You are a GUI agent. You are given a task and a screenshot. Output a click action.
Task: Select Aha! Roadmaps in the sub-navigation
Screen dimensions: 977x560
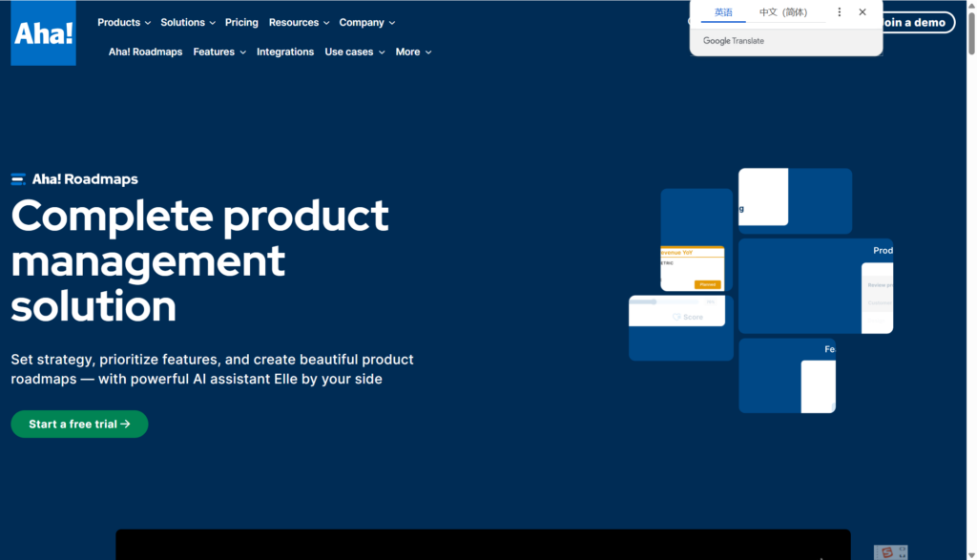[x=145, y=52]
